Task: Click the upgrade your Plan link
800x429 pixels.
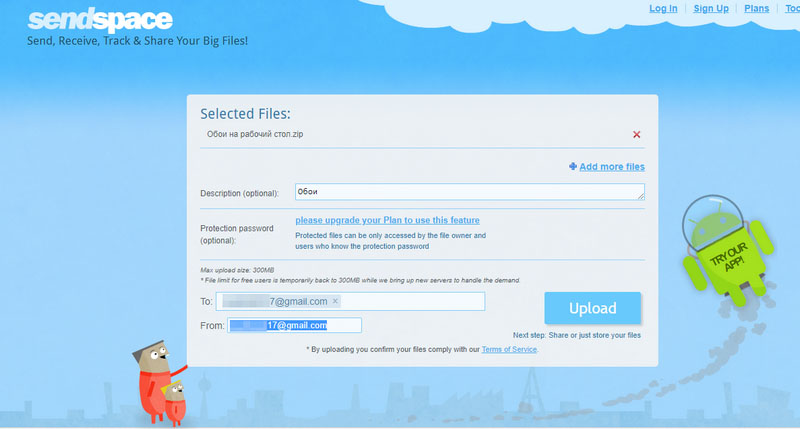Action: tap(387, 220)
